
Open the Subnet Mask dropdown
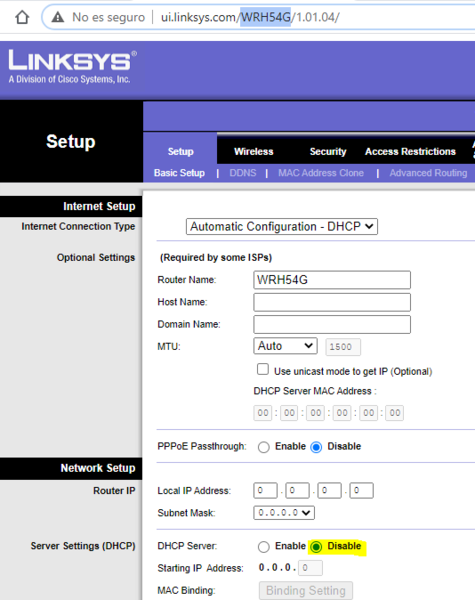[284, 513]
